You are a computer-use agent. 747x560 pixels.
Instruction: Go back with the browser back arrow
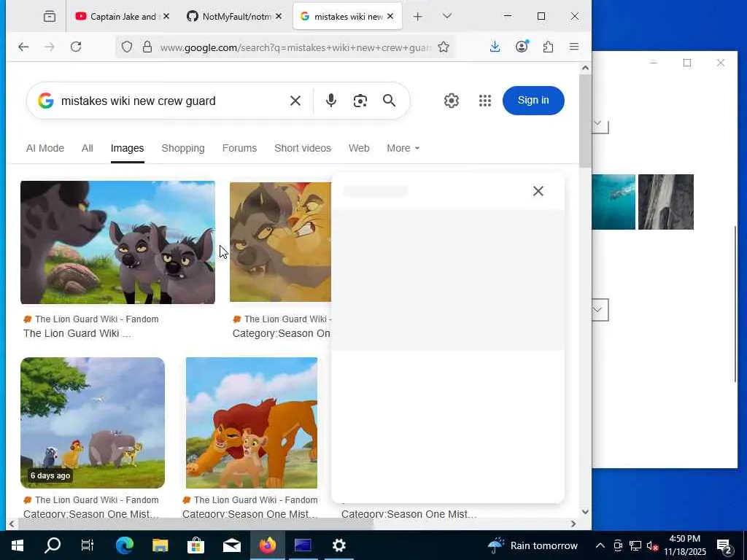[23, 47]
